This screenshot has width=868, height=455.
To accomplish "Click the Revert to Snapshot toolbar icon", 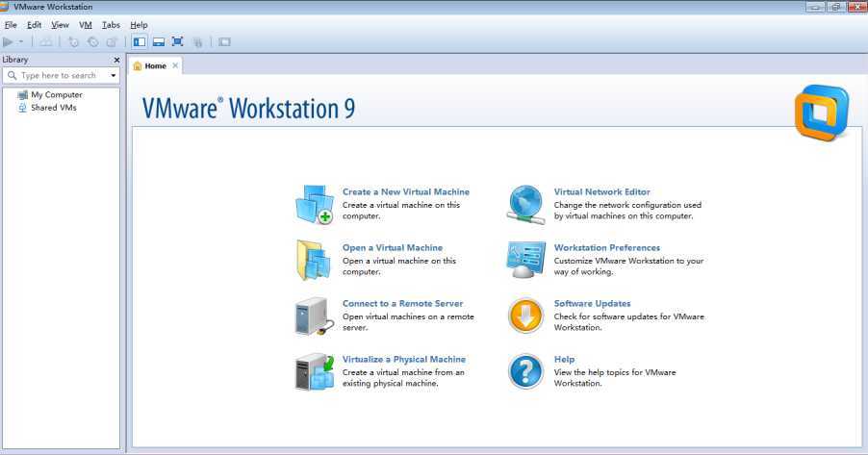I will click(x=93, y=42).
